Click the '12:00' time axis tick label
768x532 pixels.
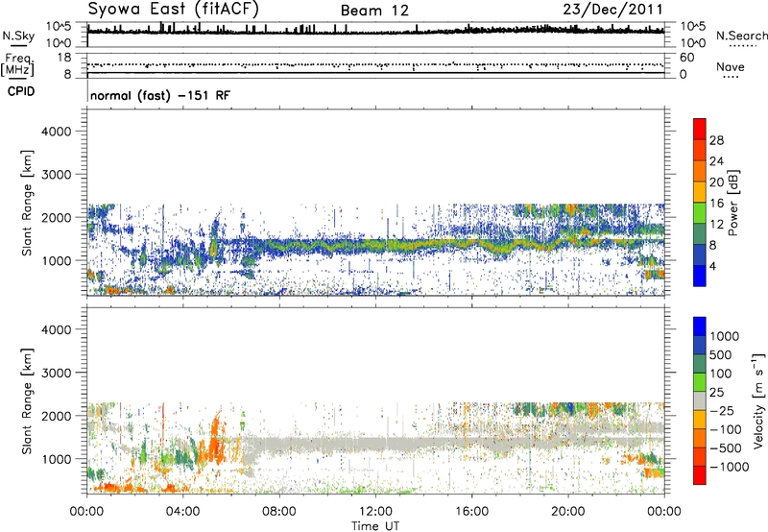pos(375,512)
